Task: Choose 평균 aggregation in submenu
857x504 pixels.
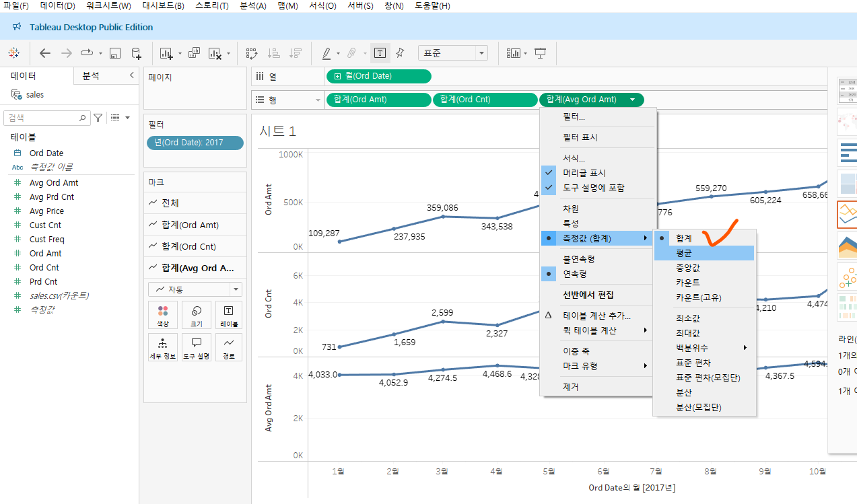Action: [704, 253]
